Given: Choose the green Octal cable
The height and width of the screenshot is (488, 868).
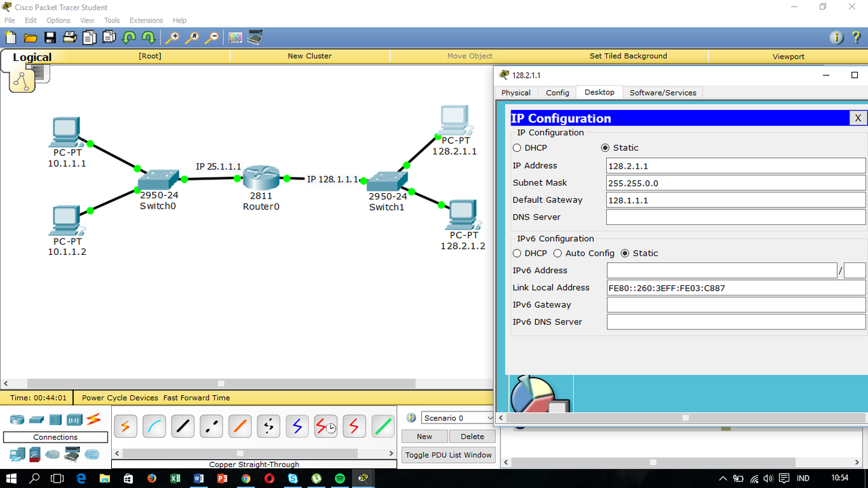Looking at the screenshot, I should pos(382,426).
